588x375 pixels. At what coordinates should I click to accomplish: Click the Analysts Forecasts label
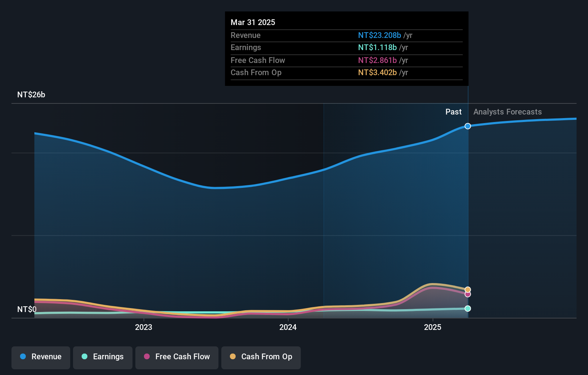coord(507,112)
